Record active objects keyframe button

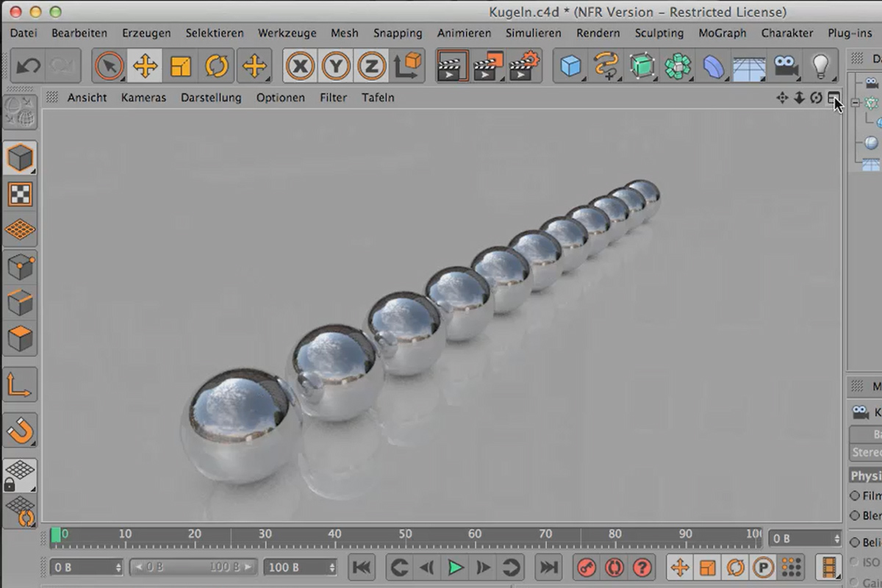586,567
